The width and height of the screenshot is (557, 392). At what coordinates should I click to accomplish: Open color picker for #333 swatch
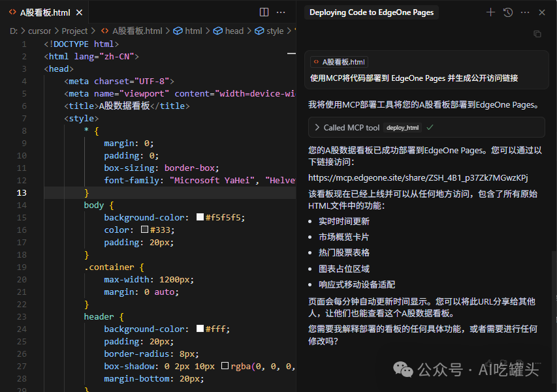pos(144,230)
